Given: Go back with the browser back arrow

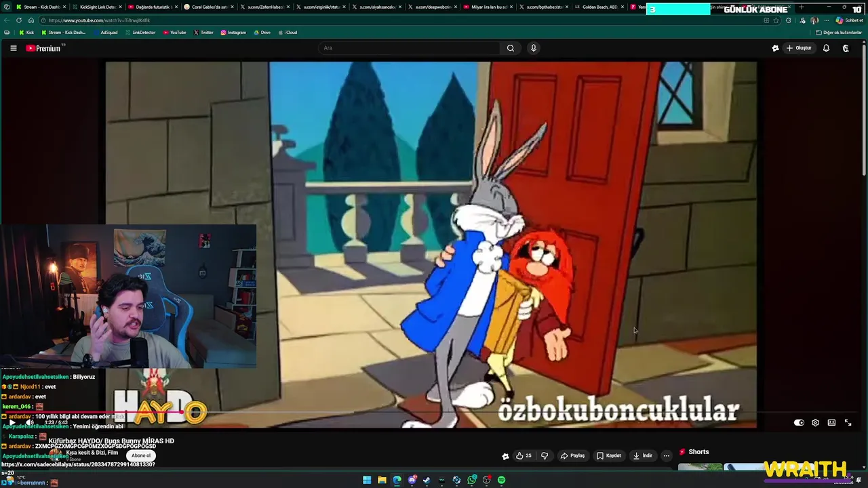Looking at the screenshot, I should 7,20.
